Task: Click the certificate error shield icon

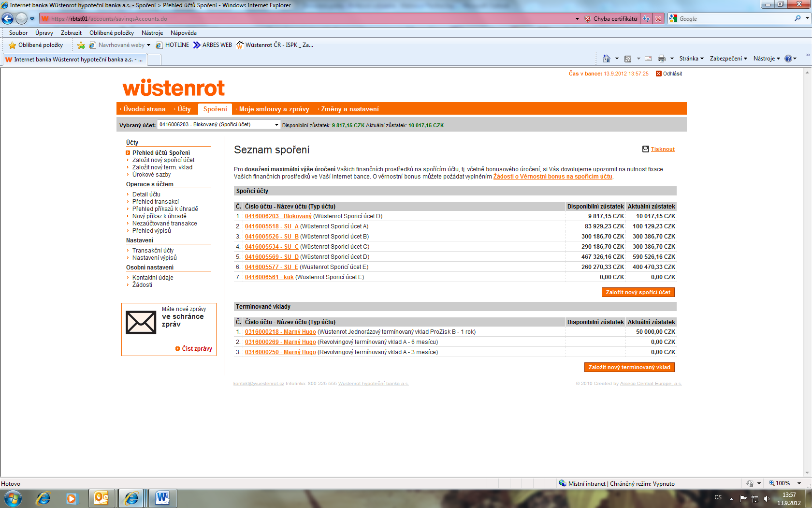Action: pos(588,19)
